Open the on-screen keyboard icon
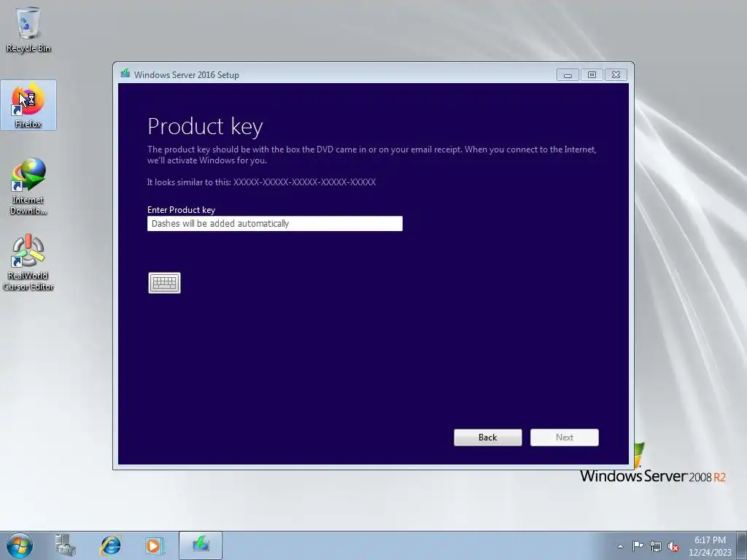This screenshot has width=747, height=560. (164, 283)
